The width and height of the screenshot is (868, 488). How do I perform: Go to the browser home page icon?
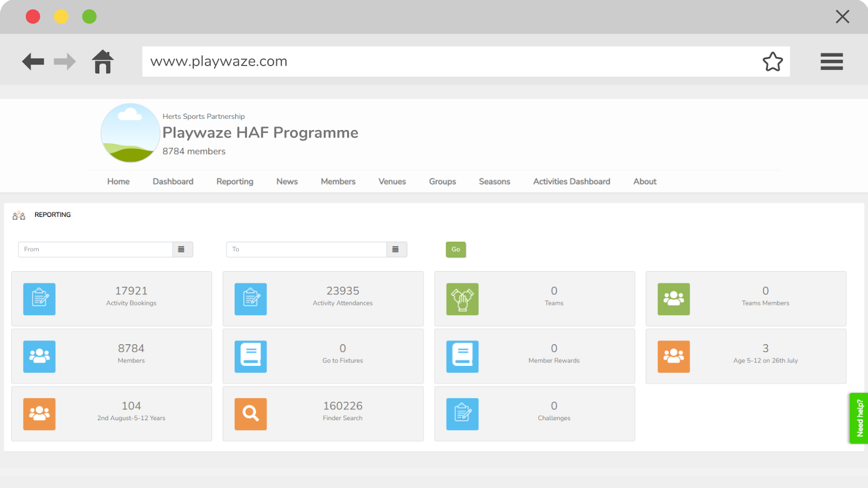point(103,61)
